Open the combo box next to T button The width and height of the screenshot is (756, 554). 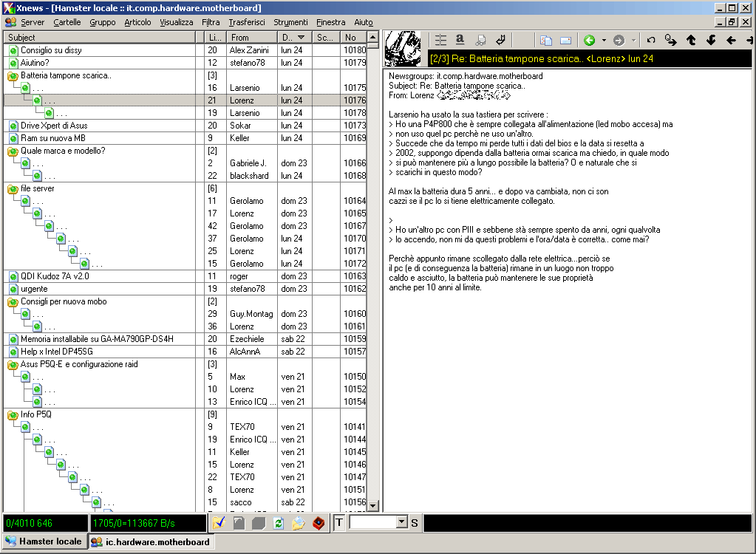[x=402, y=521]
